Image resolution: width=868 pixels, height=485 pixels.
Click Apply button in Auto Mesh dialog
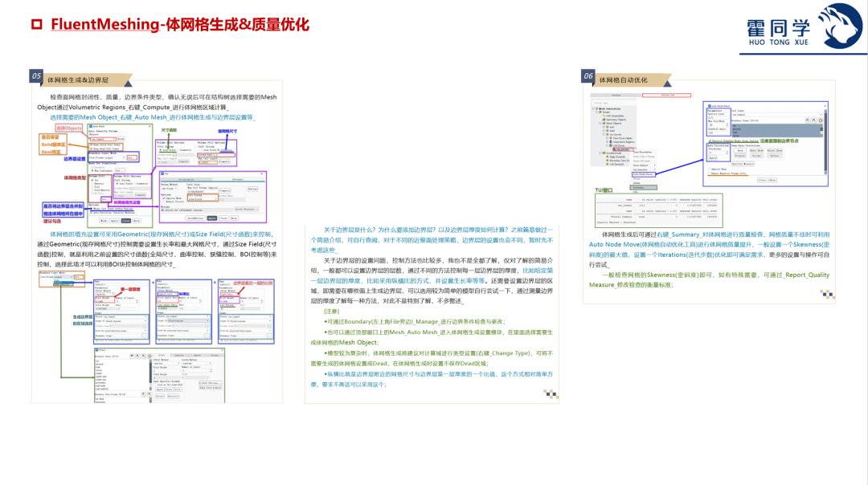(115, 221)
